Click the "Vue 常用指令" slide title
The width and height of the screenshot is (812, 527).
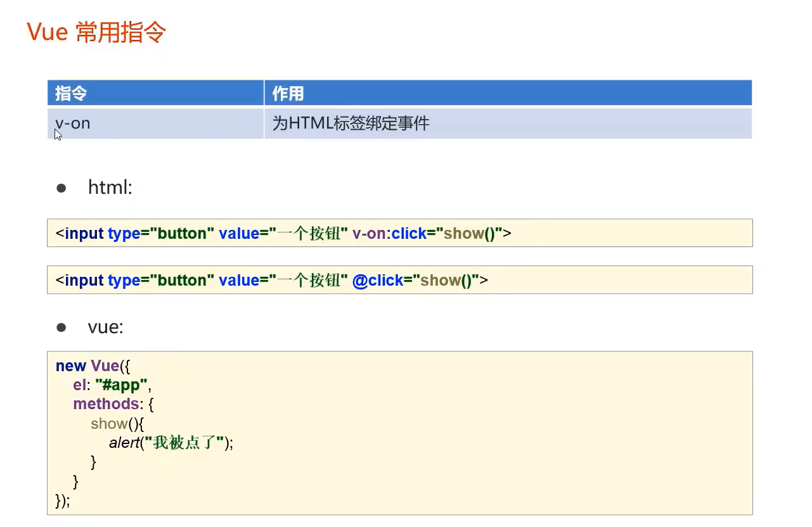96,32
